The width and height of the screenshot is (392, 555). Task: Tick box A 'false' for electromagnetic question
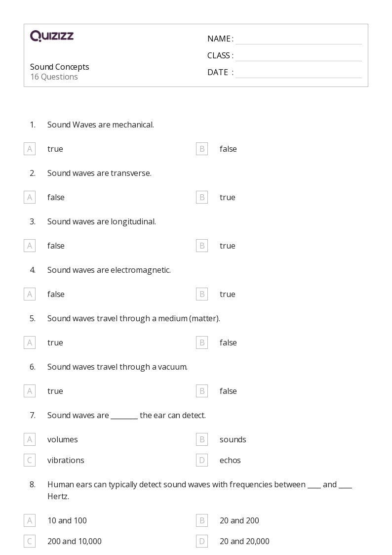(x=30, y=294)
